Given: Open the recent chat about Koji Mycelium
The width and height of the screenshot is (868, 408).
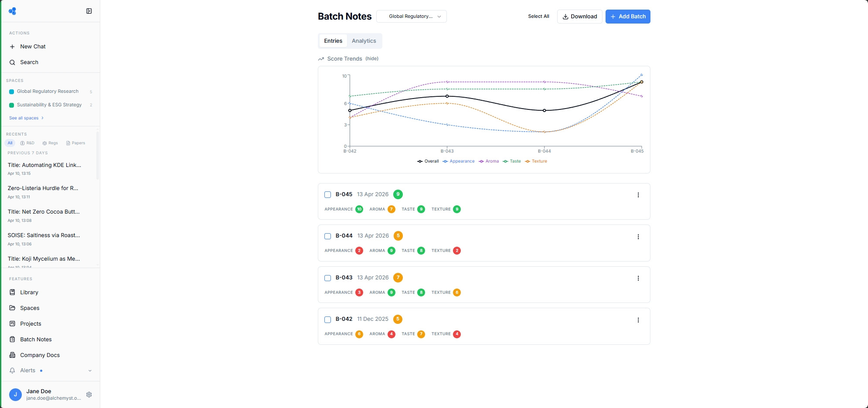Looking at the screenshot, I should pyautogui.click(x=44, y=258).
